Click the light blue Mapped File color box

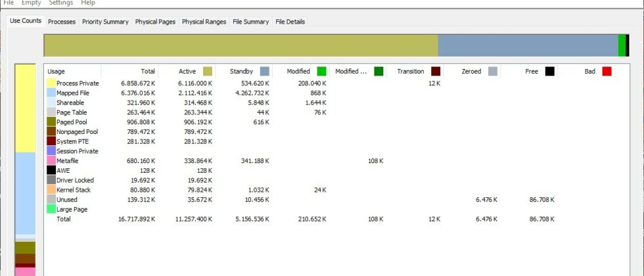(x=51, y=93)
